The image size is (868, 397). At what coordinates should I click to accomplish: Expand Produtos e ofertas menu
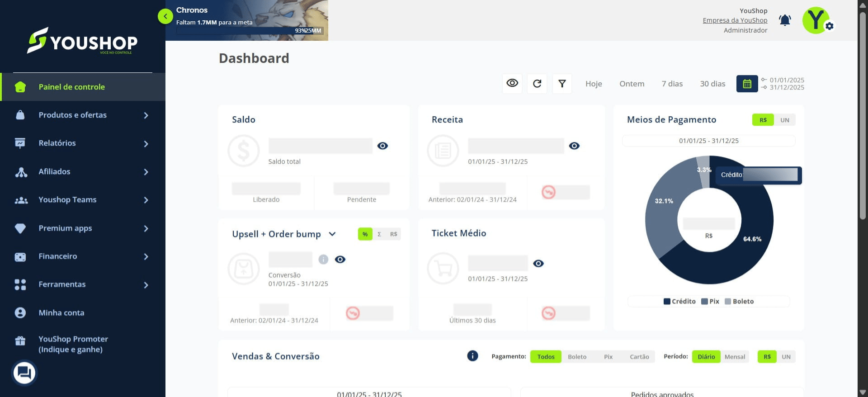[146, 115]
